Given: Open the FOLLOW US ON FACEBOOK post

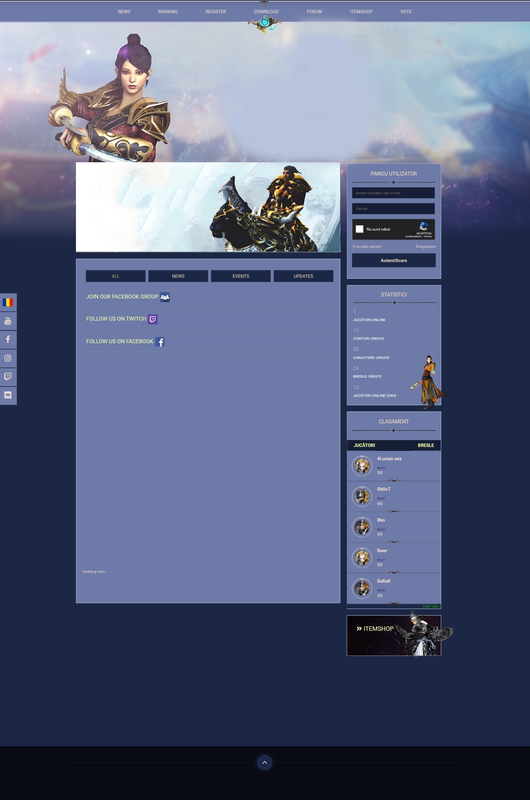Looking at the screenshot, I should pos(119,341).
